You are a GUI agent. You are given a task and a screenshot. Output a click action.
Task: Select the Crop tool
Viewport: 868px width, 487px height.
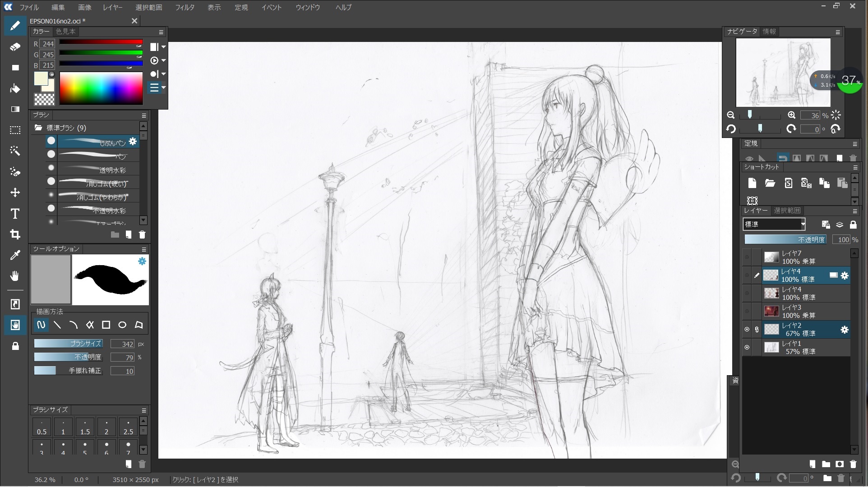tap(15, 234)
